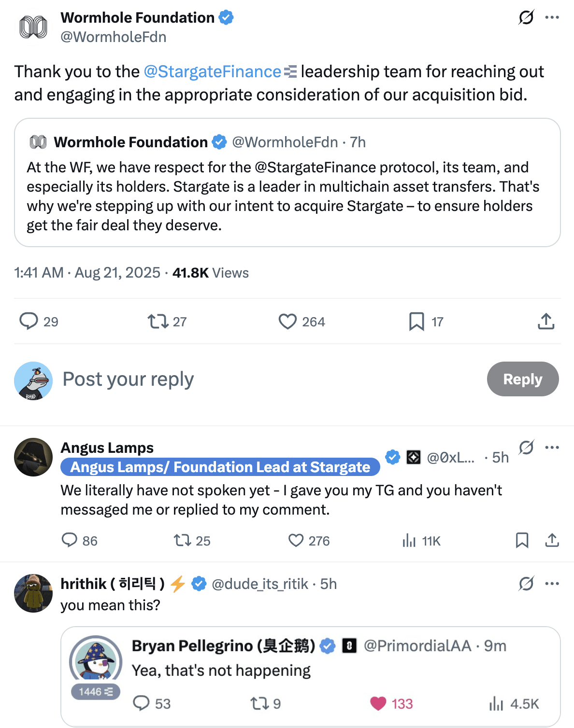Repost the main Wormhole Foundation tweet
574x728 pixels.
click(158, 322)
